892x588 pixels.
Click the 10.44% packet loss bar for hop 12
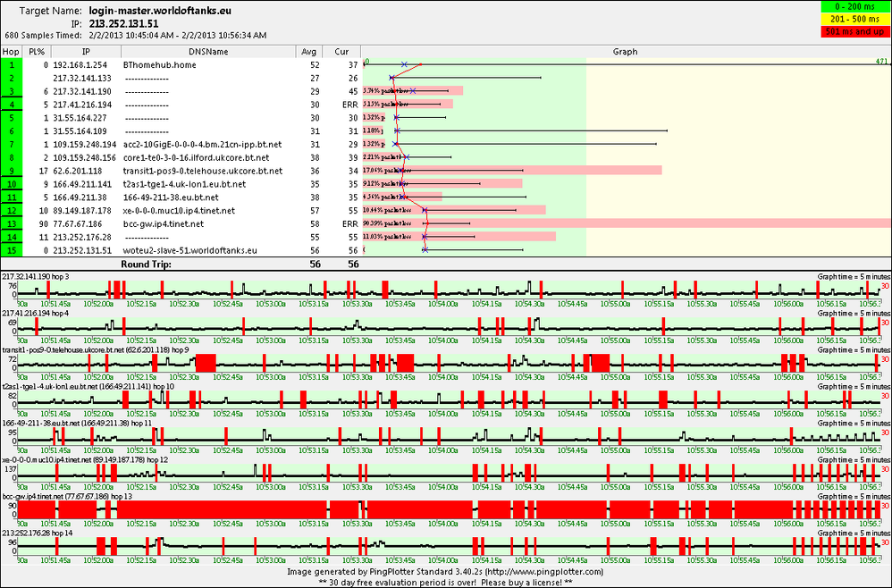coord(454,210)
